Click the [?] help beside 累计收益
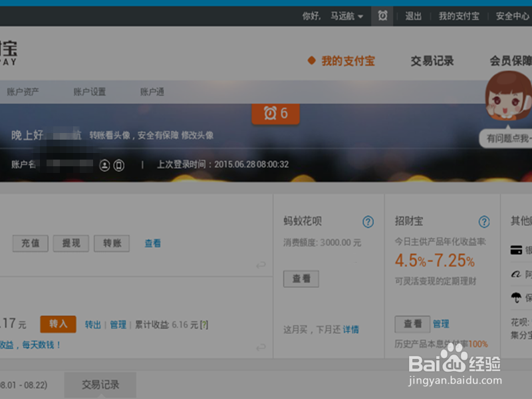 click(204, 325)
